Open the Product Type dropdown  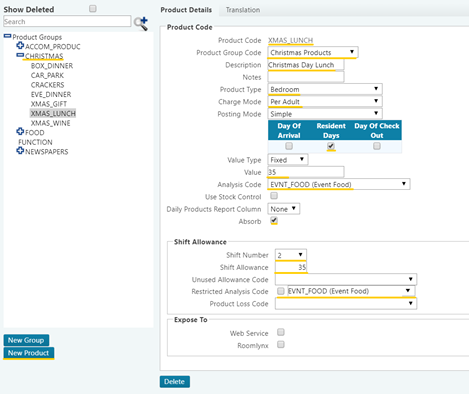[325, 89]
